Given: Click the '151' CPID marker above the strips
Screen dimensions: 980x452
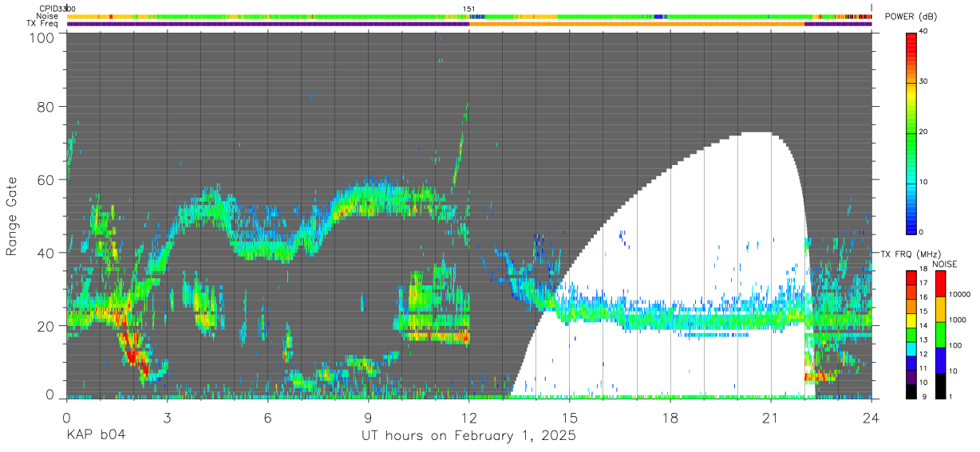Looking at the screenshot, I should [469, 8].
